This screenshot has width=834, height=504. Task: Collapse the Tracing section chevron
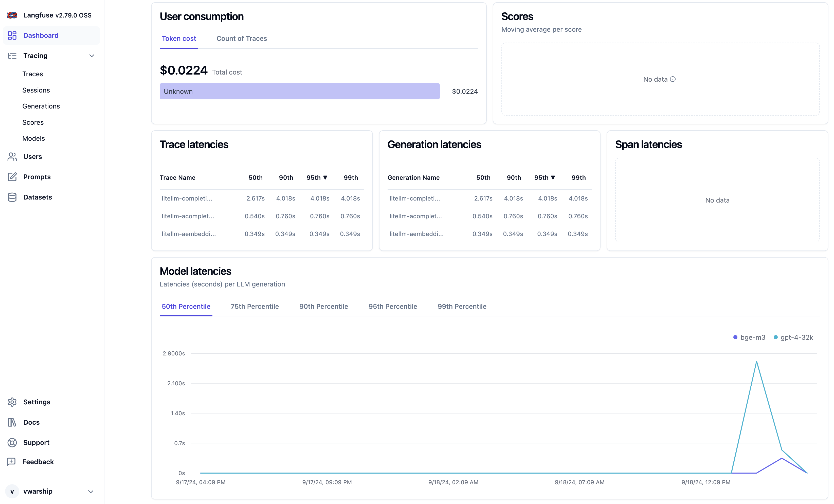point(92,56)
